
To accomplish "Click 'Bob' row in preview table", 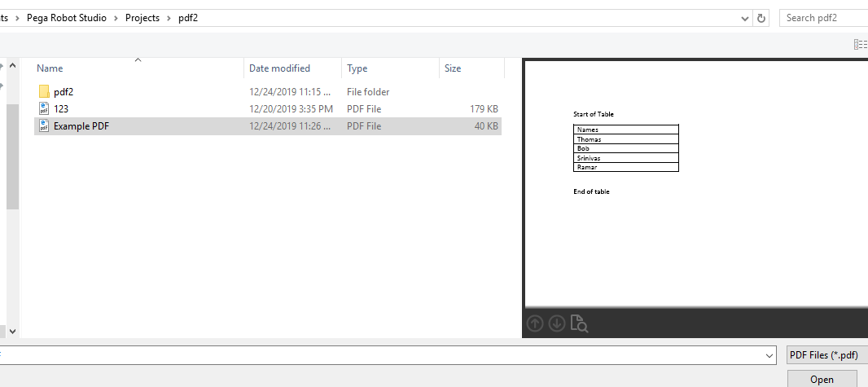I will click(626, 148).
